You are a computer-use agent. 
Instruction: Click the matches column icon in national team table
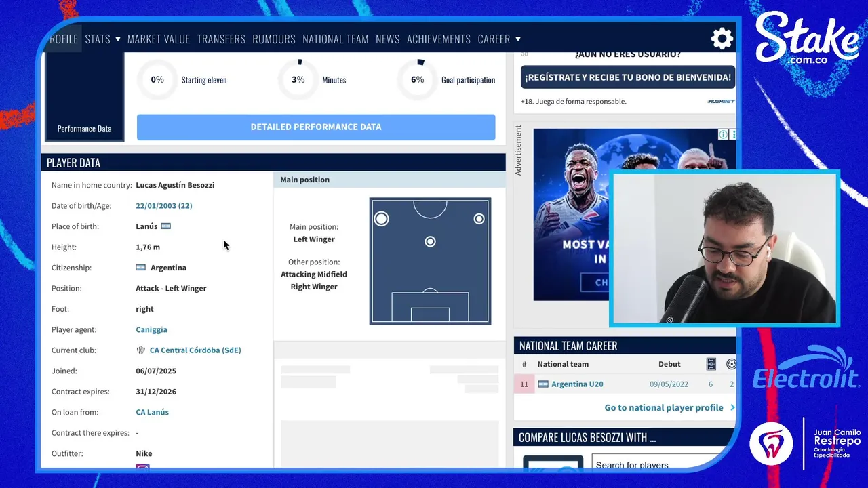711,364
